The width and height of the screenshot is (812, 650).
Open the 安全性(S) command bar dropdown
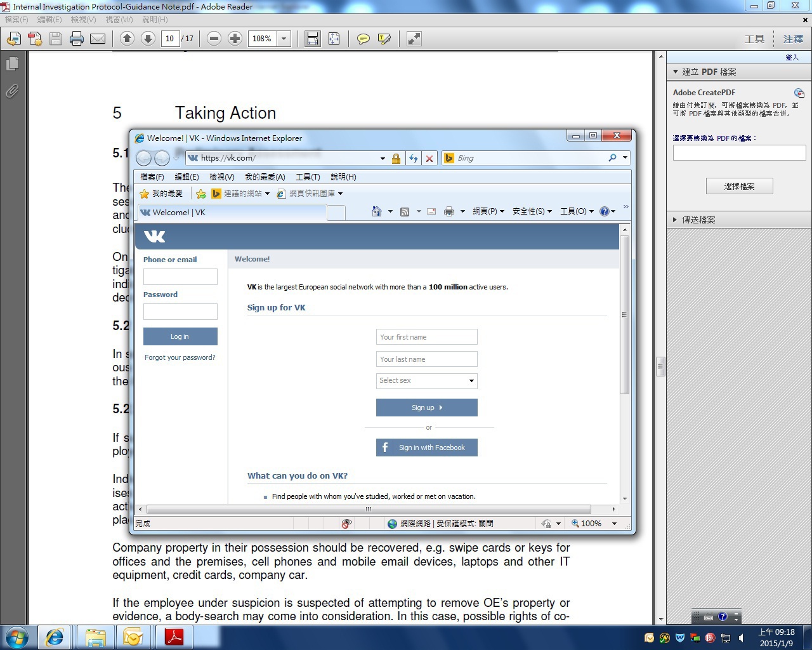pyautogui.click(x=532, y=211)
